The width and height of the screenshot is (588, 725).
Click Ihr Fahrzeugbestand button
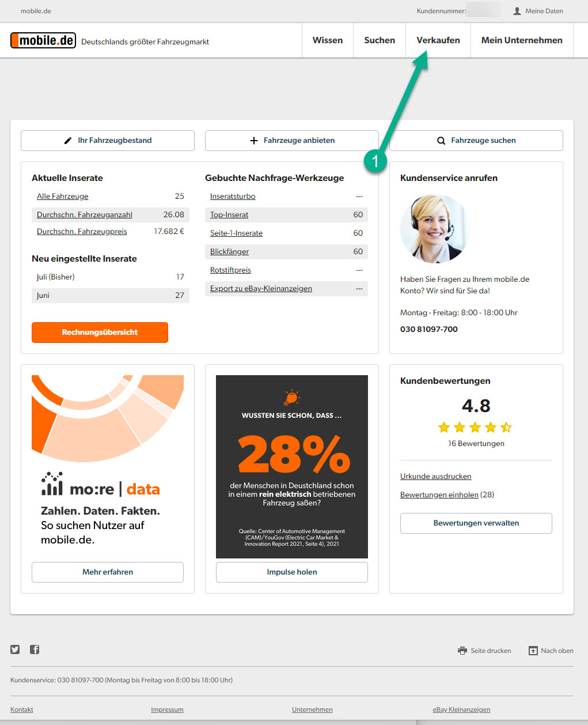pyautogui.click(x=108, y=141)
